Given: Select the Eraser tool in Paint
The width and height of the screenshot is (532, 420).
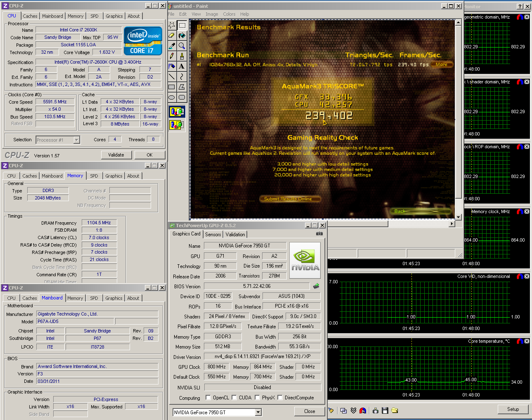Looking at the screenshot, I should [172, 36].
